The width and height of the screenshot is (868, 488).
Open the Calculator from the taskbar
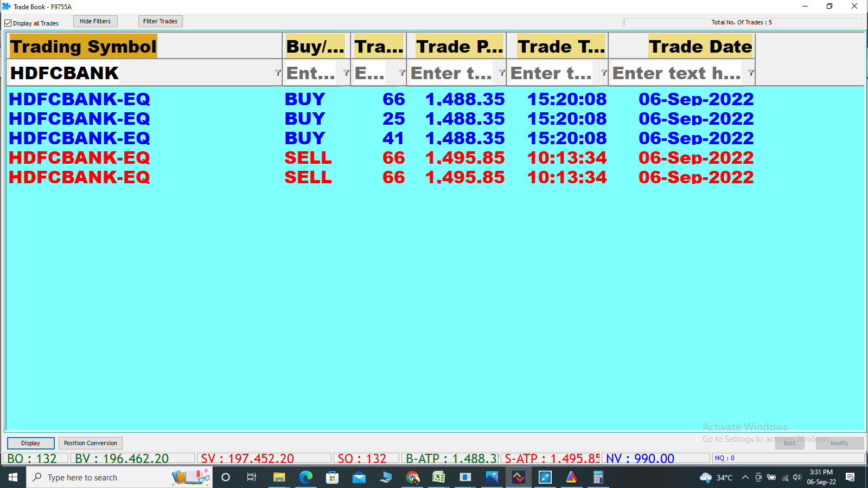pos(598,477)
